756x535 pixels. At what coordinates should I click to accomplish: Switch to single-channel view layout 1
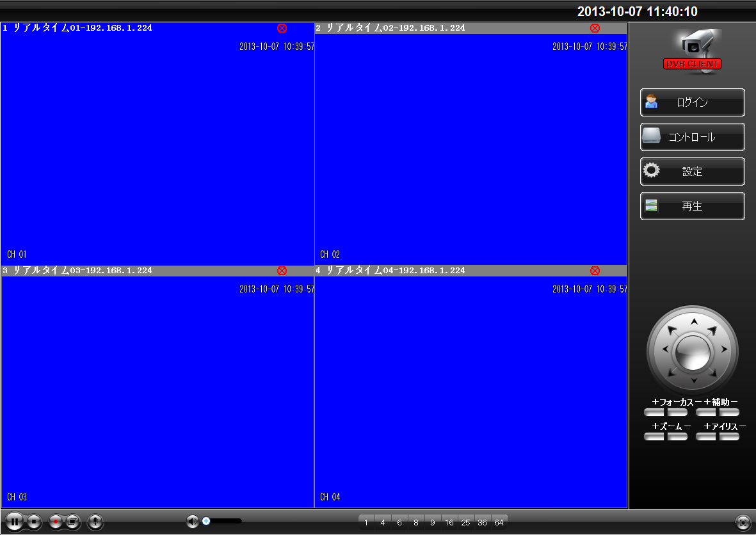pos(366,522)
